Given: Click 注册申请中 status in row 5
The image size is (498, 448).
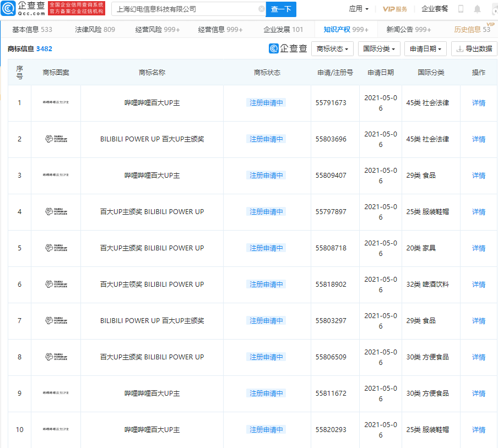Looking at the screenshot, I should (266, 248).
